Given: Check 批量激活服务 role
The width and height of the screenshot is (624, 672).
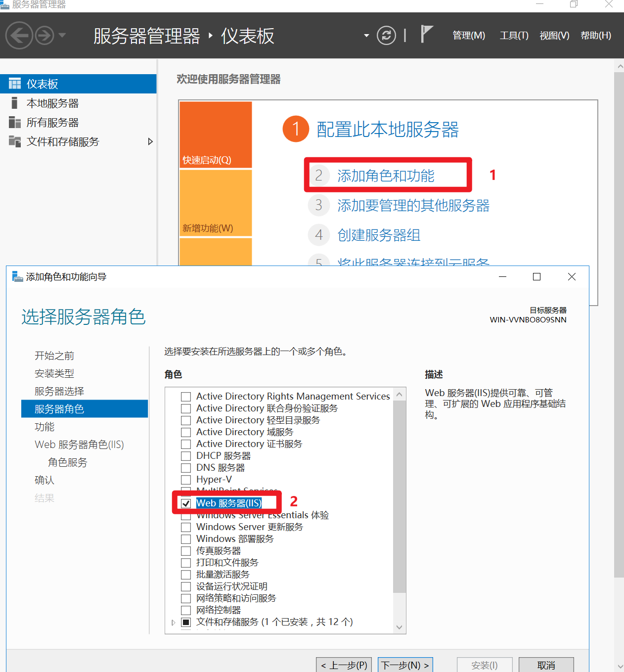Looking at the screenshot, I should coord(186,575).
